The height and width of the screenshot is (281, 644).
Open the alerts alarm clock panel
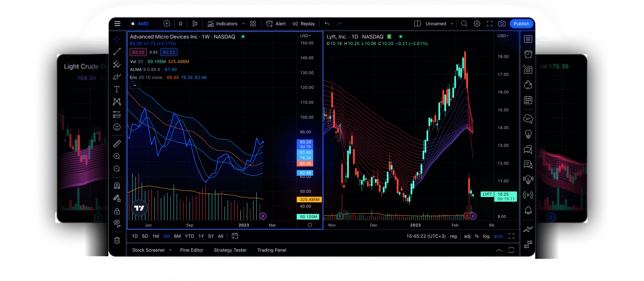pos(528,54)
